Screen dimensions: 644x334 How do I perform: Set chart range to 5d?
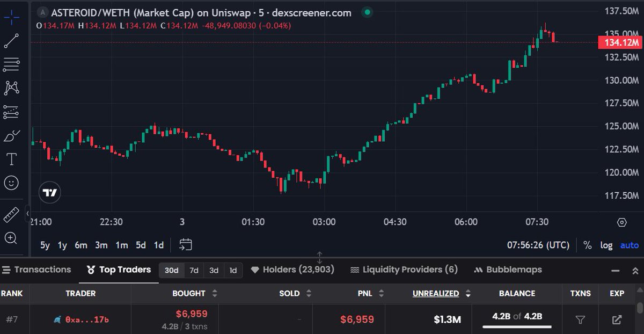[141, 245]
